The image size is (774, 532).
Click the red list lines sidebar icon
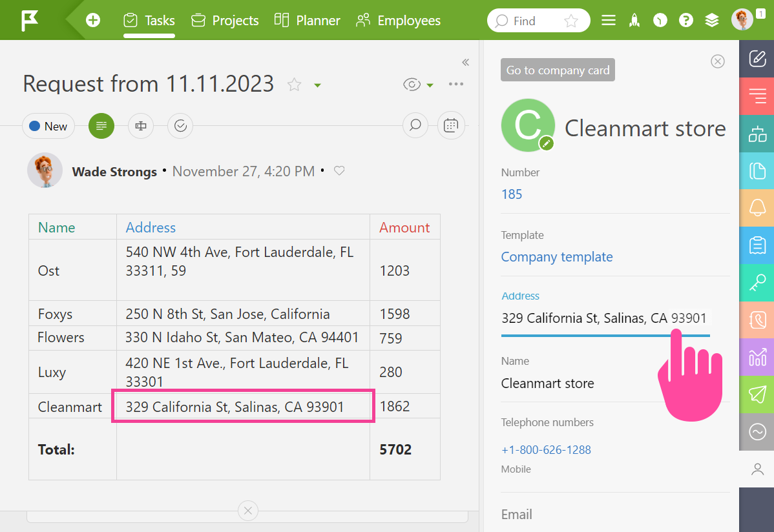[x=757, y=96]
